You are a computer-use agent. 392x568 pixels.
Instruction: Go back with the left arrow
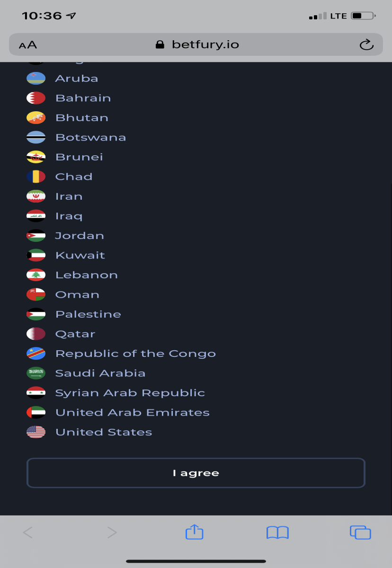28,532
